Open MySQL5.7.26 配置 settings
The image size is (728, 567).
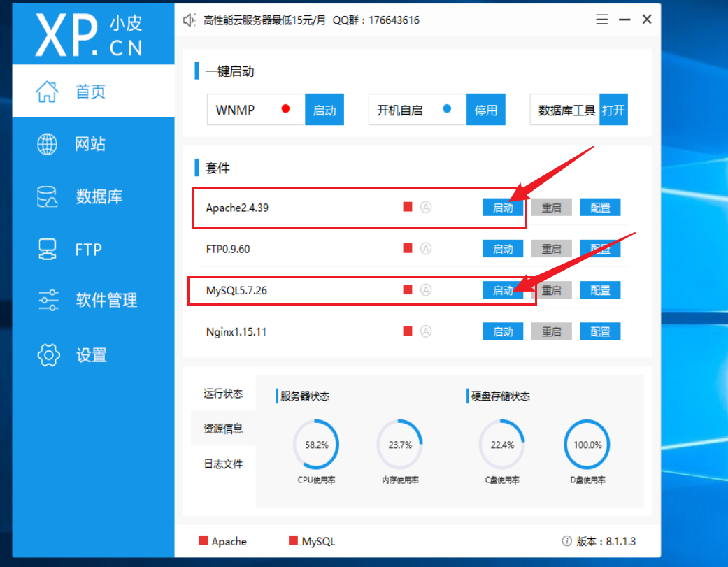pos(600,290)
